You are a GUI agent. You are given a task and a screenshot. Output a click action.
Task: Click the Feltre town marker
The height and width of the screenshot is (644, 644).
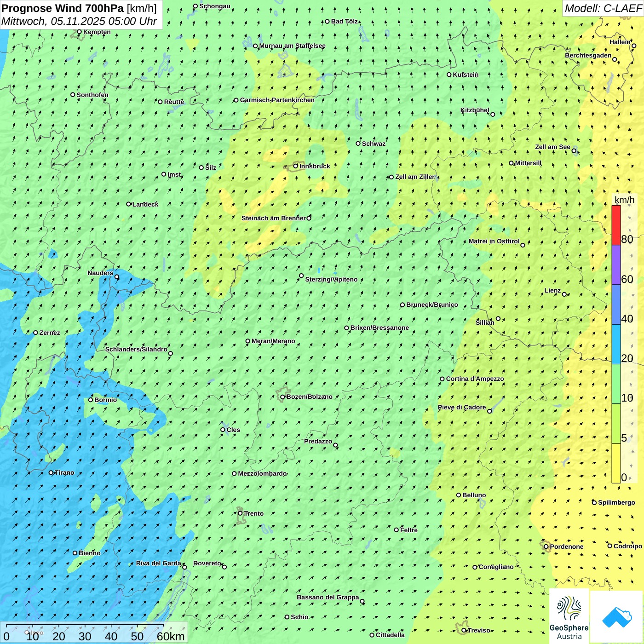pos(397,530)
